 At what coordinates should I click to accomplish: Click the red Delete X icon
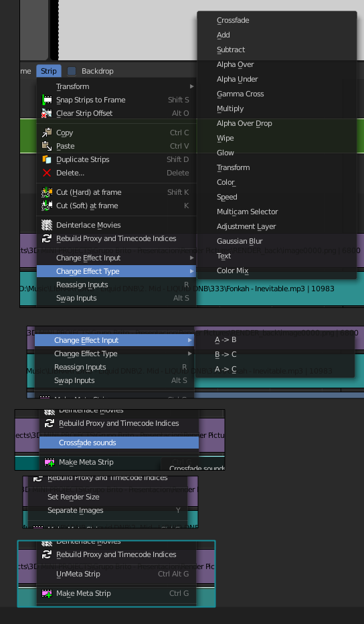pyautogui.click(x=47, y=173)
